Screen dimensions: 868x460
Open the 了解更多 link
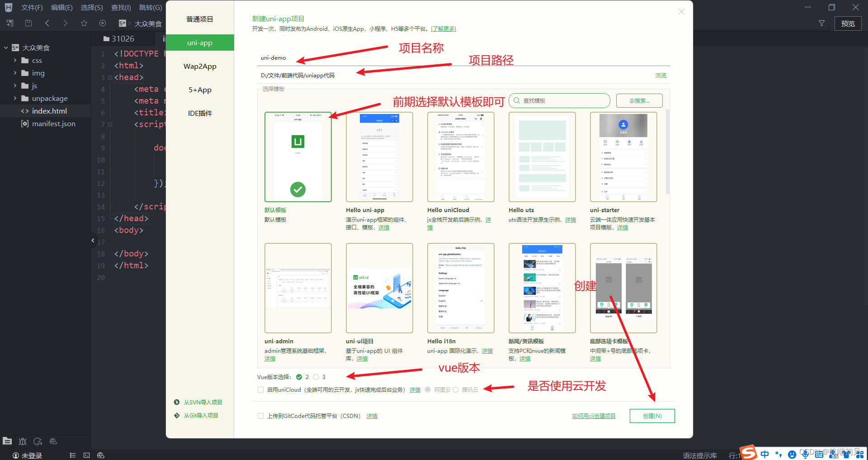click(443, 28)
